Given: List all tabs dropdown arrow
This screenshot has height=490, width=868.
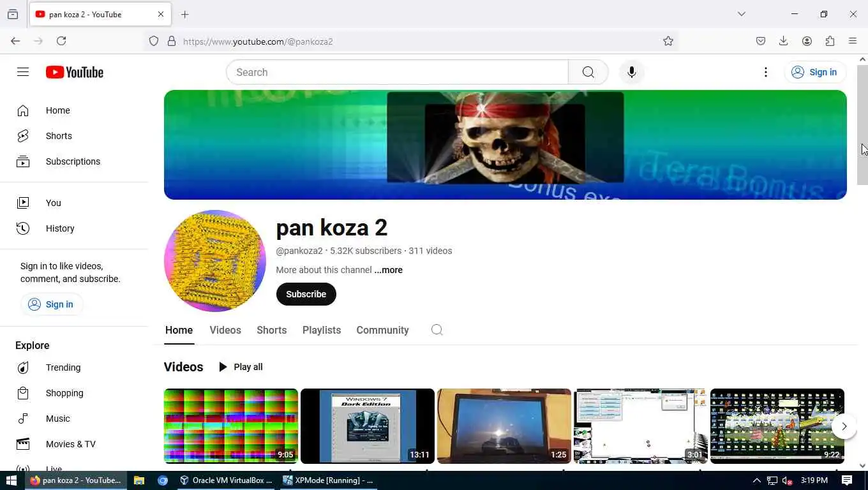Looking at the screenshot, I should click(x=742, y=14).
